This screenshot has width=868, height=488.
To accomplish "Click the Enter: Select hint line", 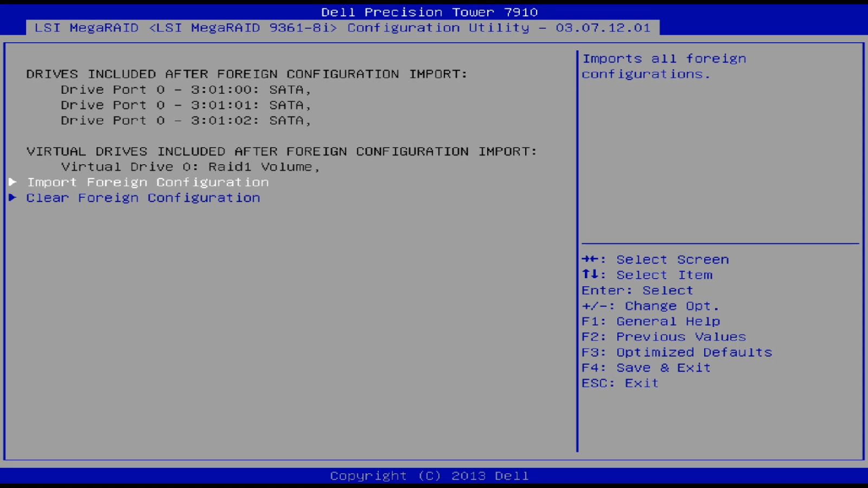I will 636,290.
